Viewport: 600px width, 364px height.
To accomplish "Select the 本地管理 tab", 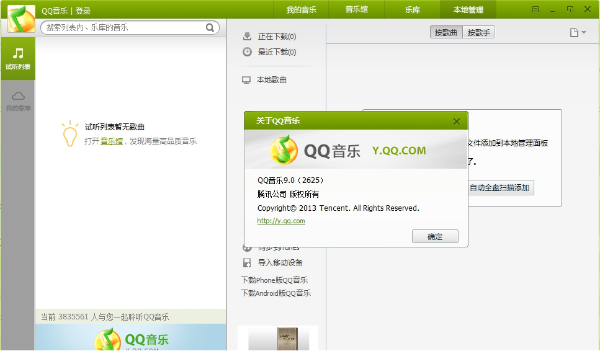I will pos(468,9).
